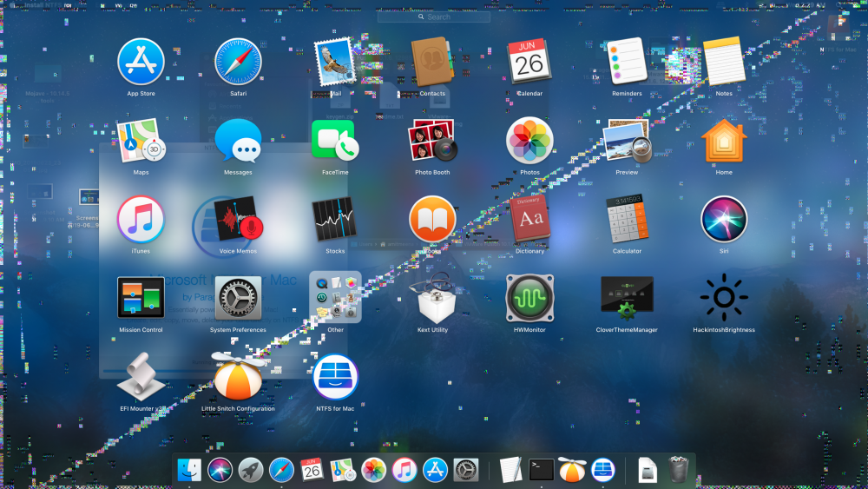Open Calendar from the Dock

pyautogui.click(x=312, y=470)
